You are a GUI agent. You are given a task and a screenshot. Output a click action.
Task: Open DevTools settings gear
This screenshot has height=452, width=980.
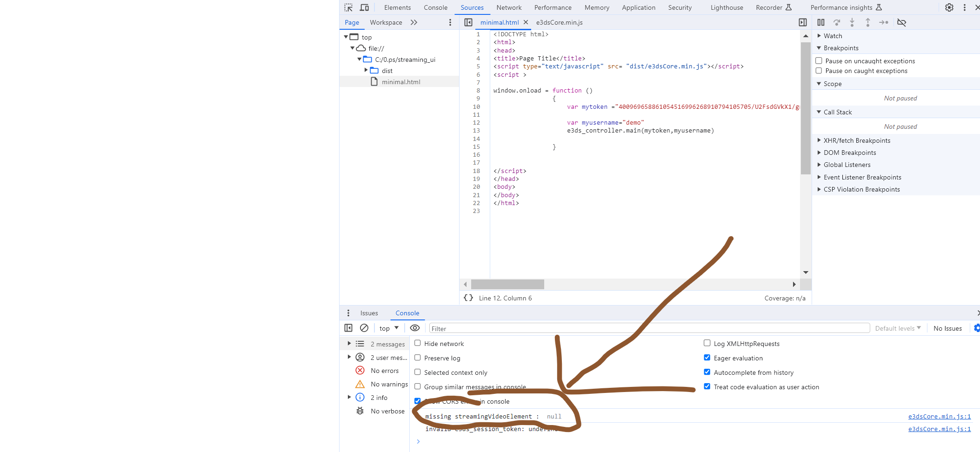(x=949, y=7)
